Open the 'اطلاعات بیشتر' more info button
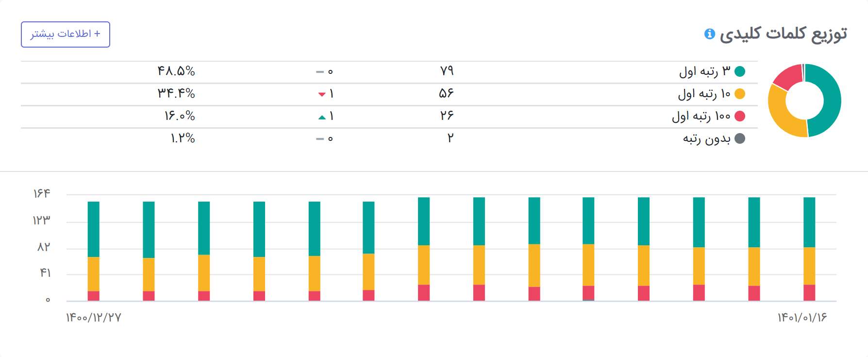The width and height of the screenshot is (868, 357). pyautogui.click(x=66, y=34)
